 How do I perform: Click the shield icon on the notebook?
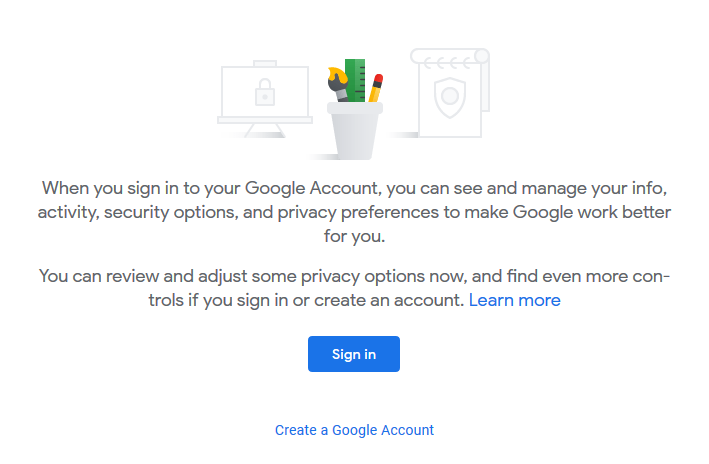(450, 97)
